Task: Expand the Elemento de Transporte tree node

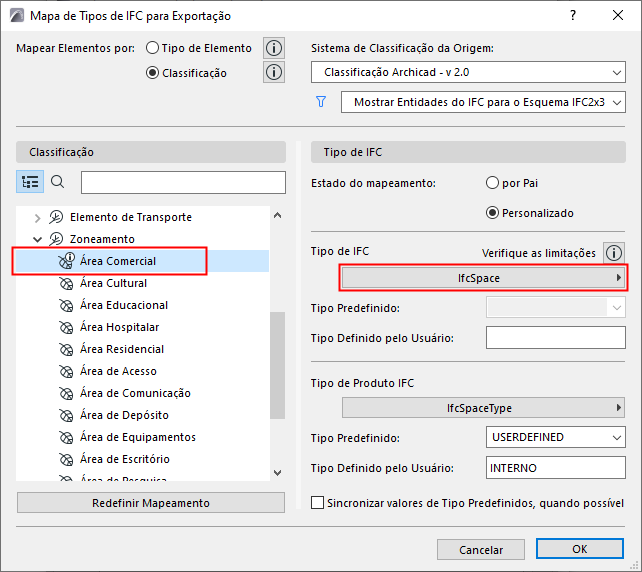Action: coord(38,217)
